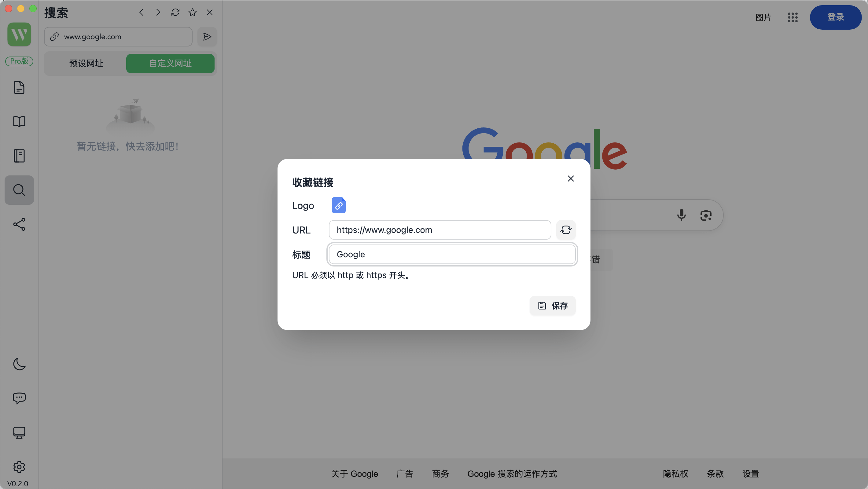Click the send arrow next to address bar
This screenshot has width=868, height=489.
[207, 37]
